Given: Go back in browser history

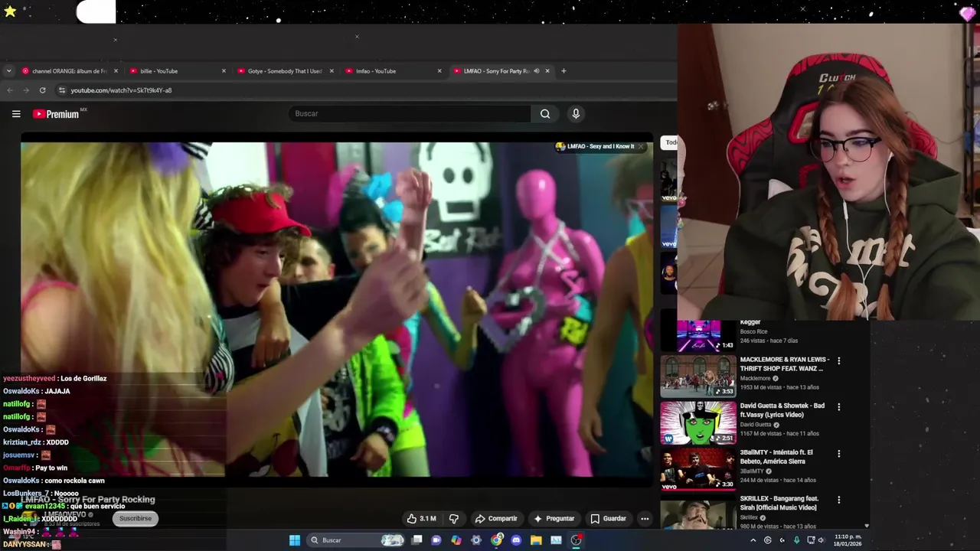Looking at the screenshot, I should click(x=10, y=90).
